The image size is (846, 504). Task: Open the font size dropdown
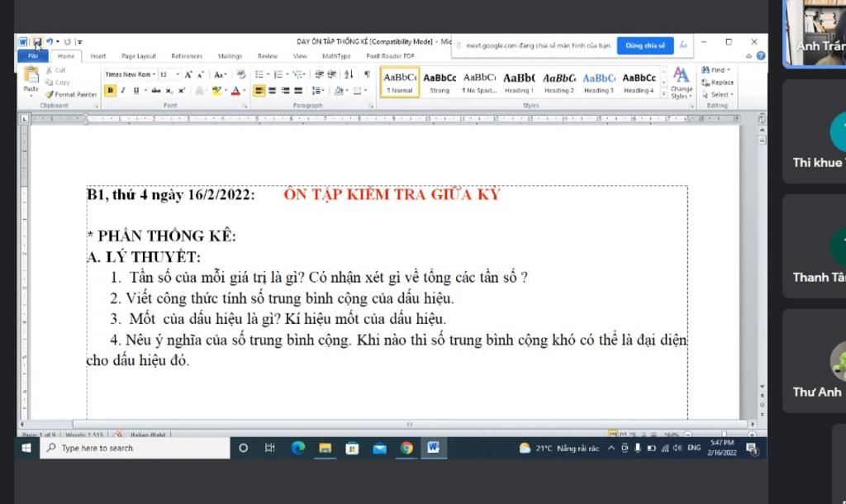[x=178, y=74]
